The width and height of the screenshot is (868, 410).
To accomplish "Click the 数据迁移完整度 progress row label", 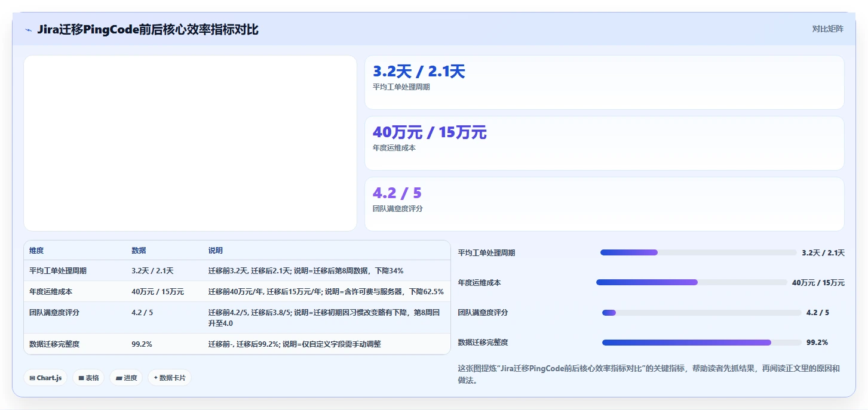I will tap(483, 343).
